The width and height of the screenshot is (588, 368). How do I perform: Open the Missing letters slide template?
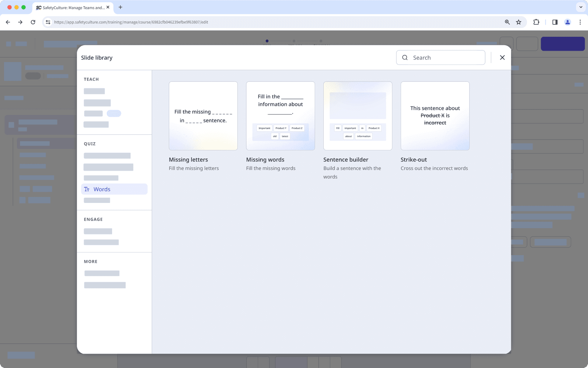click(x=203, y=116)
